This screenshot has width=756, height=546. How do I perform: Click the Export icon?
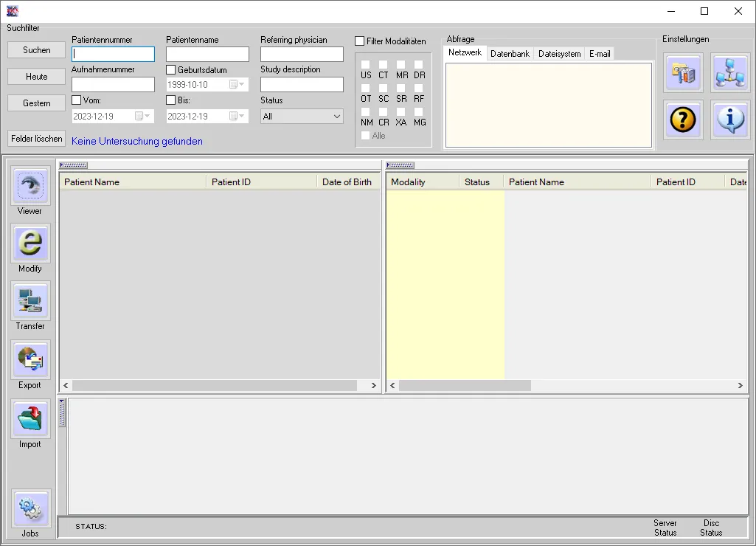point(30,360)
